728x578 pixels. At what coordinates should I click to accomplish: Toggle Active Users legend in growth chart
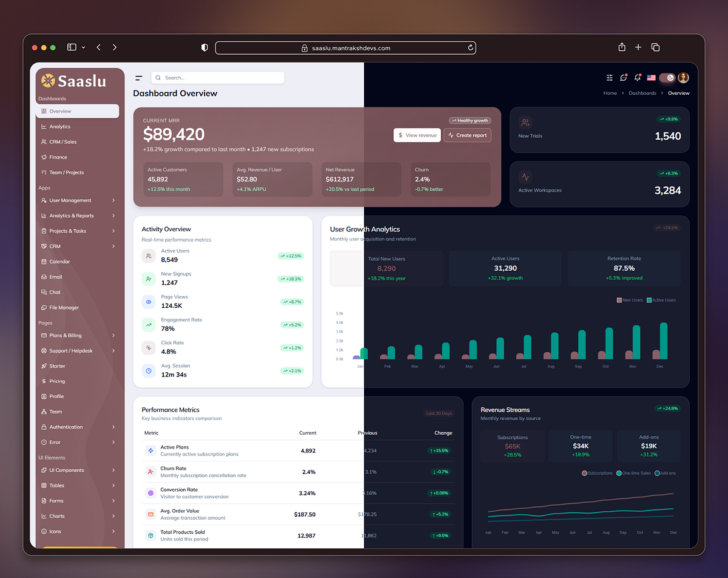[x=661, y=300]
